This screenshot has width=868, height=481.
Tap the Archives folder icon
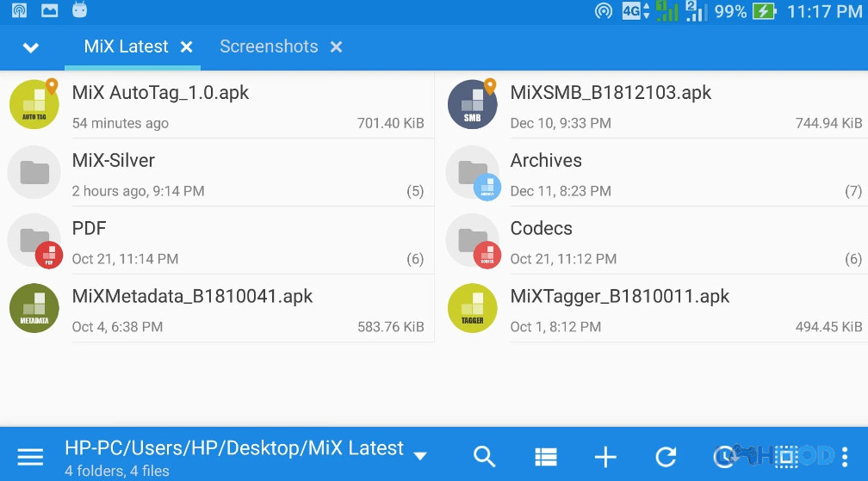click(472, 172)
